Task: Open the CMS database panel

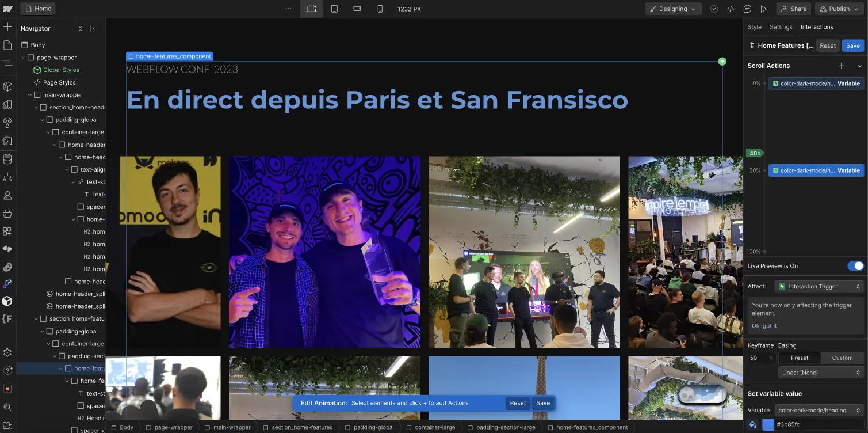Action: tap(7, 159)
